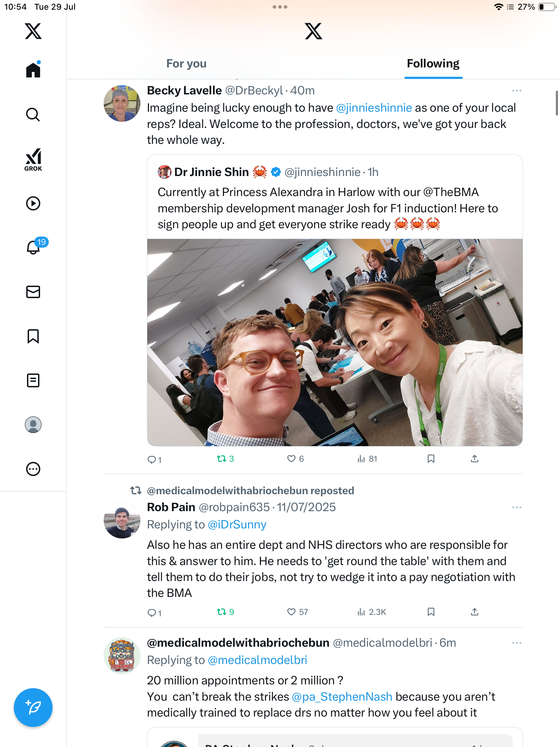Screen dimensions: 560x747
Task: Open direct messages envelope icon
Action: [33, 292]
